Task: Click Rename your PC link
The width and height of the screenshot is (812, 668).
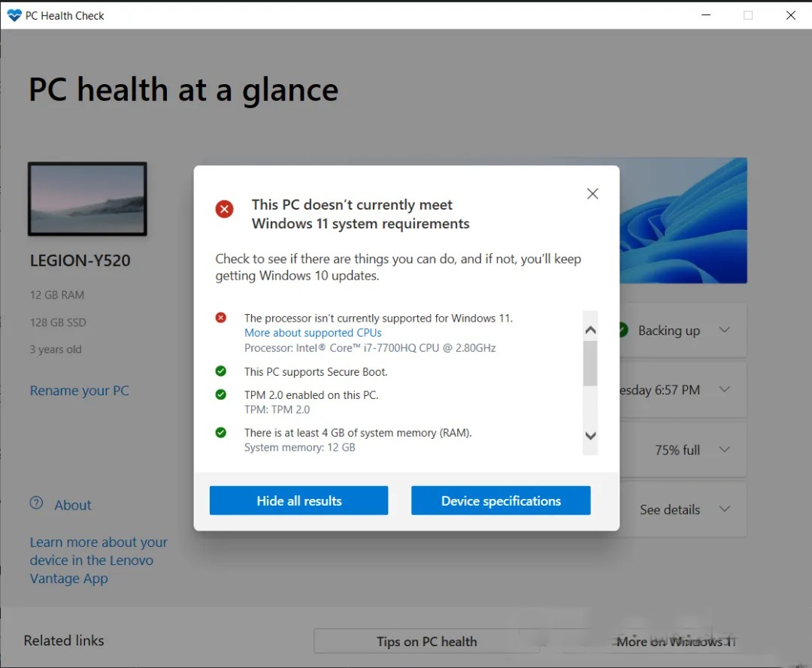Action: click(79, 391)
